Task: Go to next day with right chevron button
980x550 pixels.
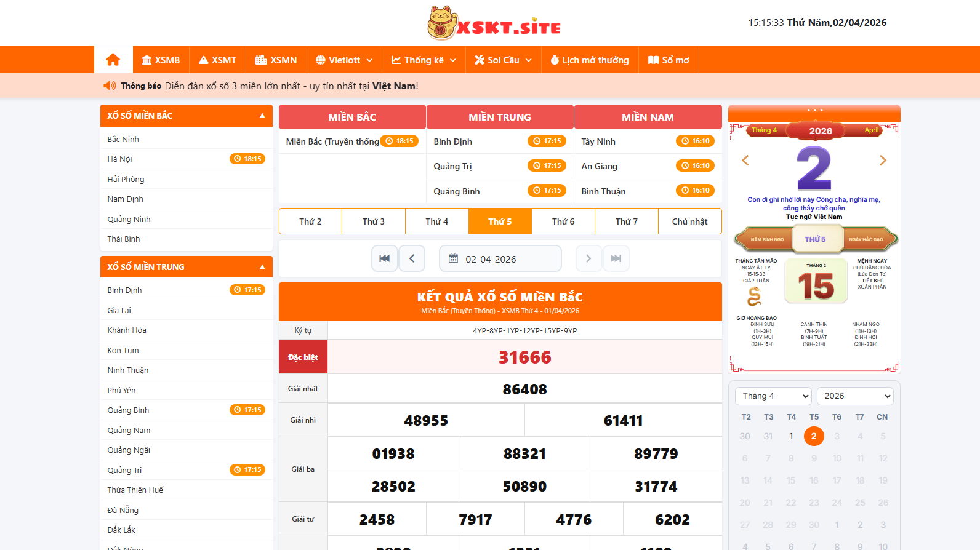Action: (x=588, y=258)
